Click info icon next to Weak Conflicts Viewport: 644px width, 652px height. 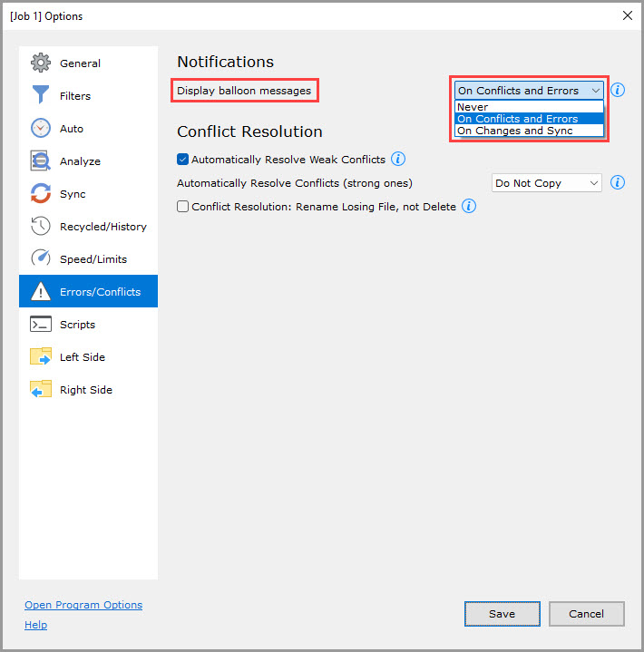pyautogui.click(x=397, y=160)
